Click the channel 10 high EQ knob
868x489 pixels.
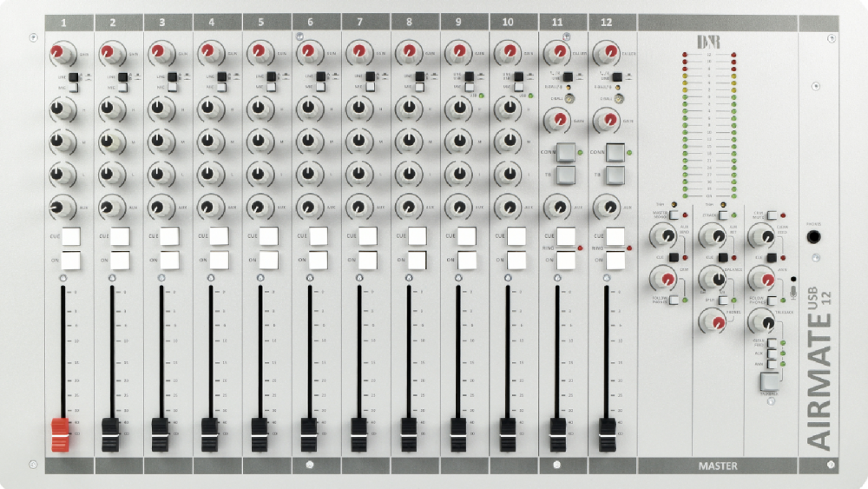(x=507, y=109)
